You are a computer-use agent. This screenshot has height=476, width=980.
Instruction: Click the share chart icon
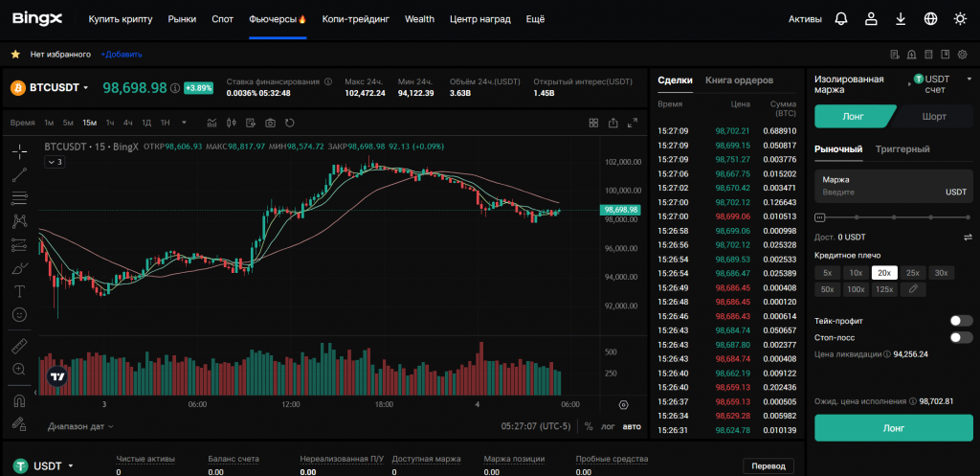(x=613, y=123)
